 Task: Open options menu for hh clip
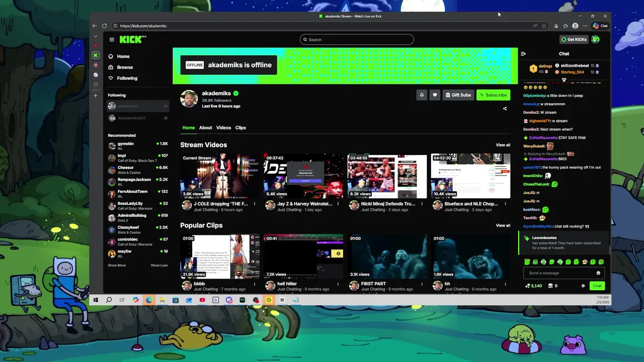(505, 284)
